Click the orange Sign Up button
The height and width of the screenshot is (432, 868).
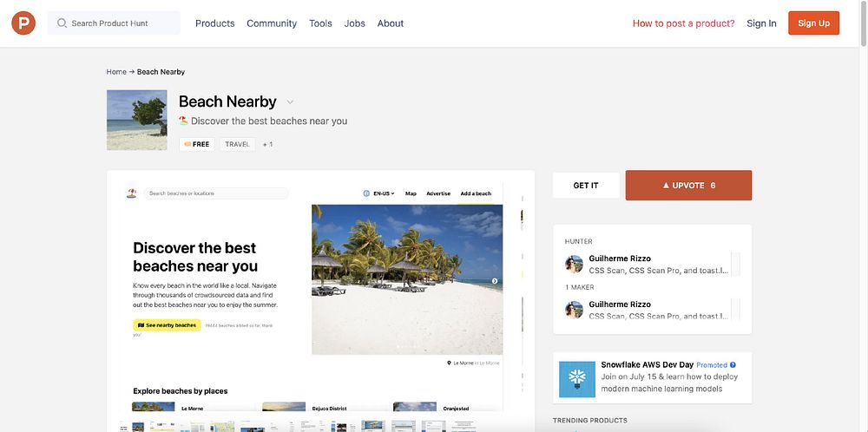pos(814,23)
